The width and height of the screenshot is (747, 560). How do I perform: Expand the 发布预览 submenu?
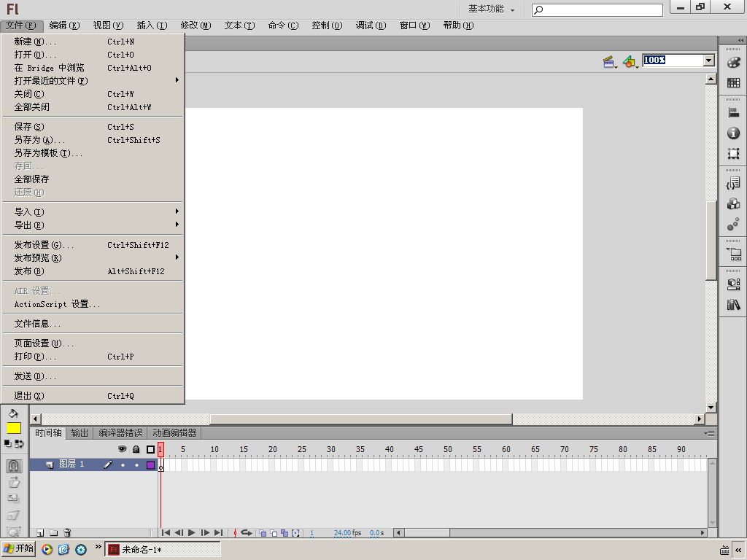pos(93,258)
